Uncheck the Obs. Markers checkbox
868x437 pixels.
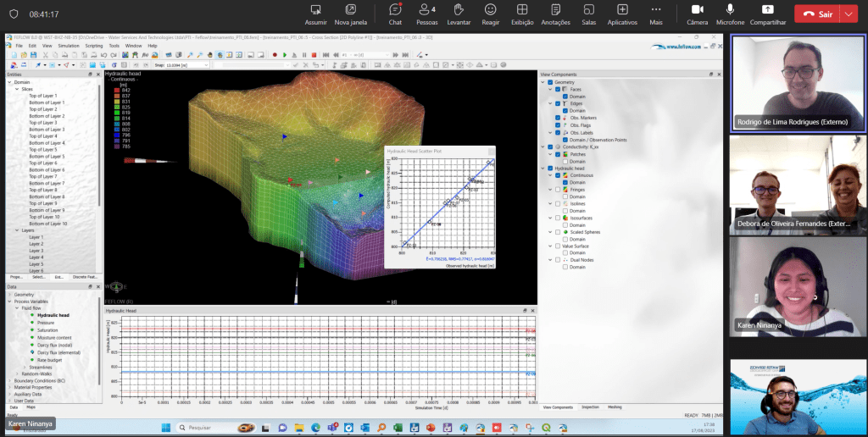click(556, 118)
